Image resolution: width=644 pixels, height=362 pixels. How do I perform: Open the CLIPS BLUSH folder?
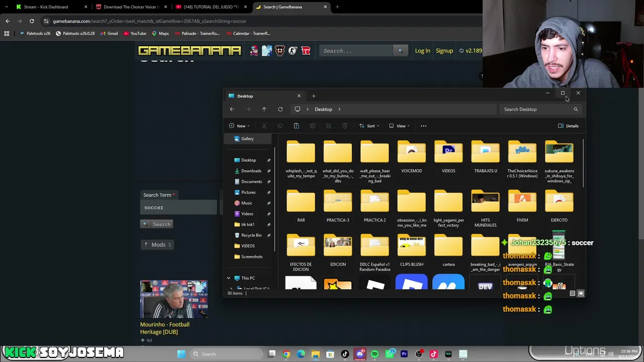[412, 251]
